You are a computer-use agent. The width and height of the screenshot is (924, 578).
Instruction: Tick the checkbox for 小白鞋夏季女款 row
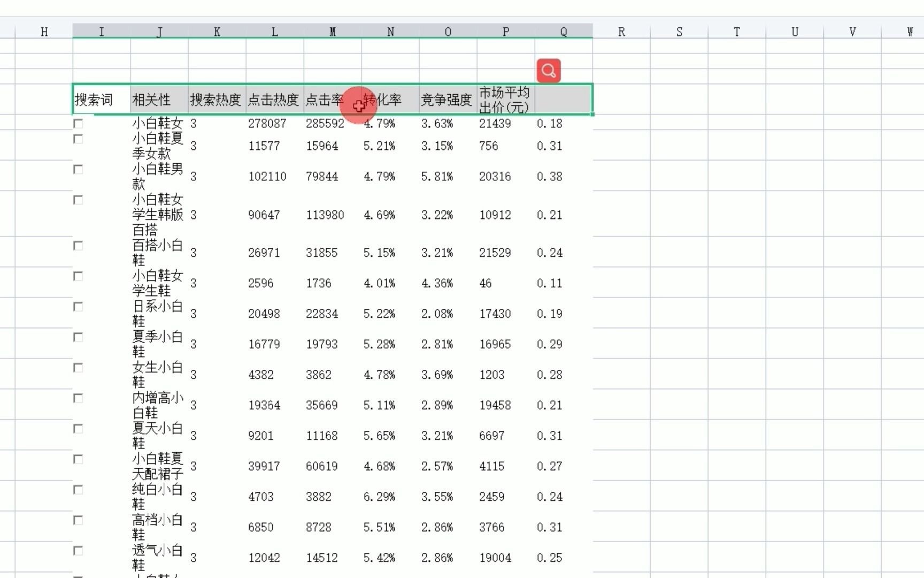tap(78, 139)
